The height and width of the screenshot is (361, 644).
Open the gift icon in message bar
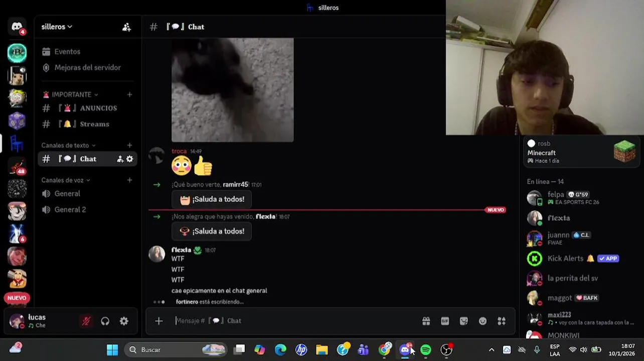pos(426,321)
